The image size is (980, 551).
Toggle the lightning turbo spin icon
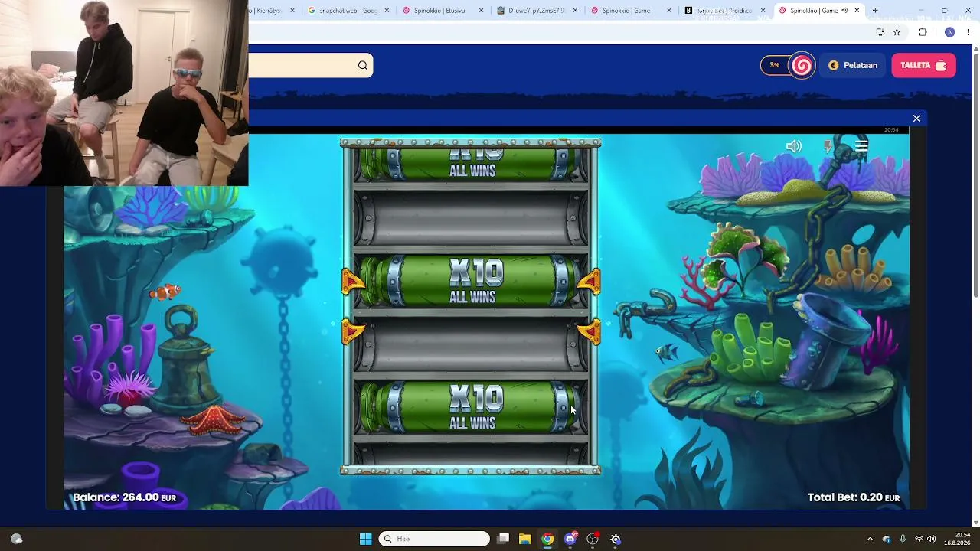tap(828, 146)
